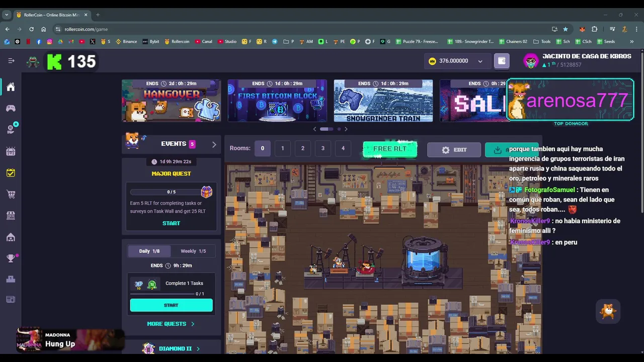Screen dimensions: 644x362
Task: Start the Major Quest
Action: [x=171, y=223]
